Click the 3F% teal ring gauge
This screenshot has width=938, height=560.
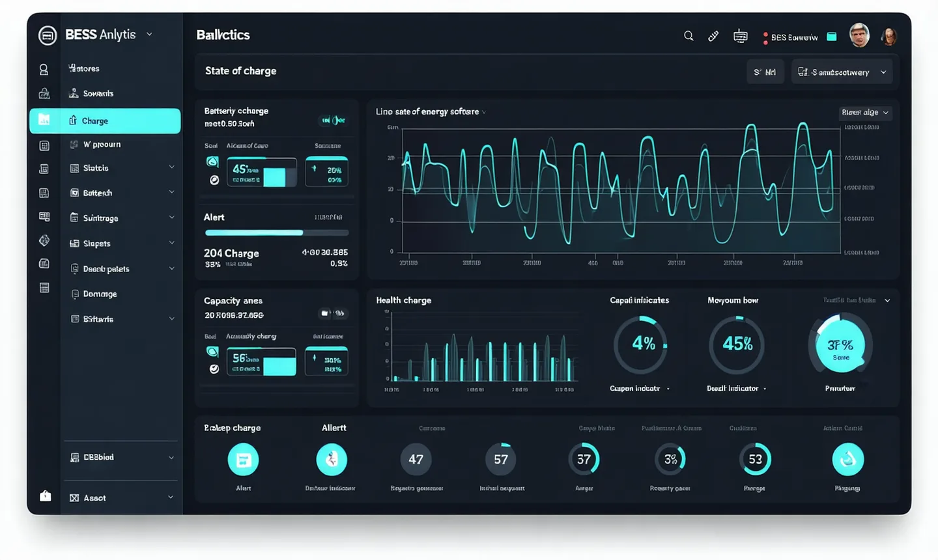coord(840,346)
